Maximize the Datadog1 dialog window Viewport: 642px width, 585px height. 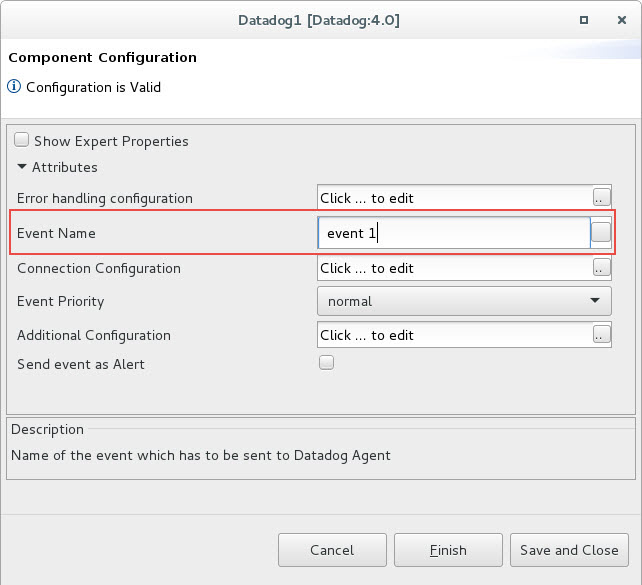click(584, 20)
